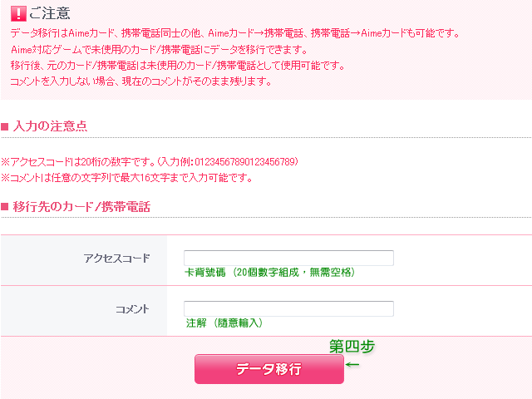
Task: Click the note about コメント 16-character limit
Action: 126,177
